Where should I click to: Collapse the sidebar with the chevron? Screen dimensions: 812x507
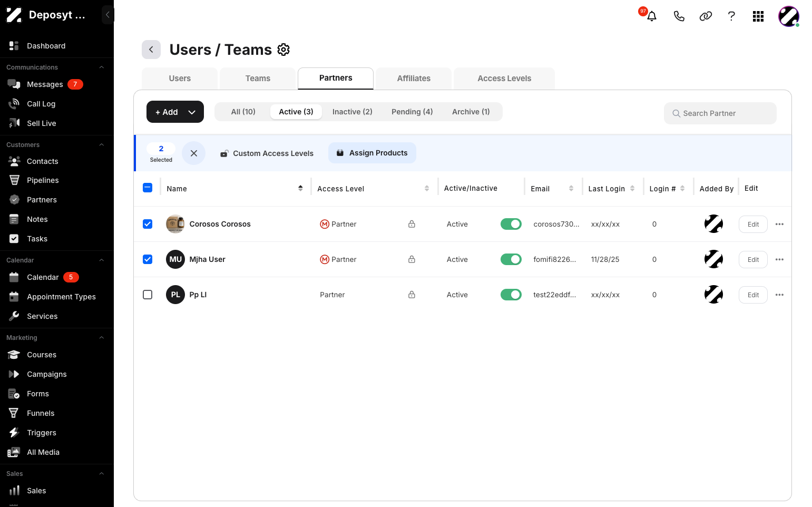point(107,15)
